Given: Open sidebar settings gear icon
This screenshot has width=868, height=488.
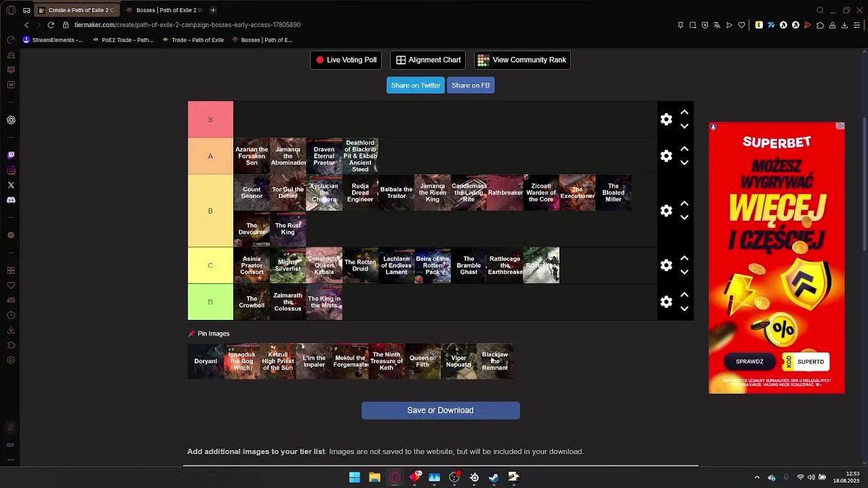Looking at the screenshot, I should point(11,360).
